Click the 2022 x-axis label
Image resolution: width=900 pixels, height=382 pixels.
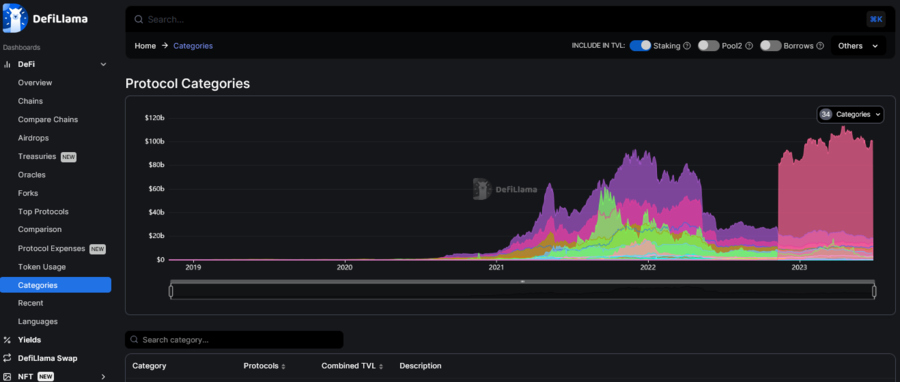648,267
